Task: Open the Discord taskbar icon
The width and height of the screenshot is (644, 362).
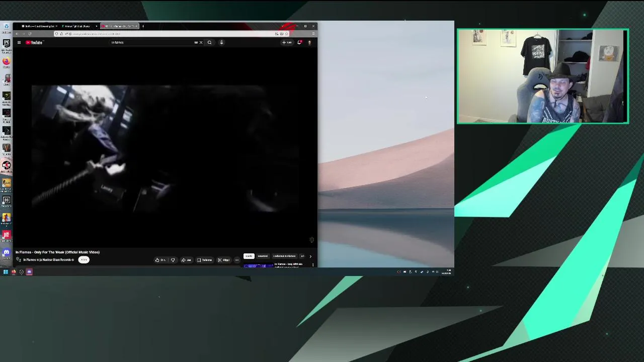Action: click(x=29, y=272)
